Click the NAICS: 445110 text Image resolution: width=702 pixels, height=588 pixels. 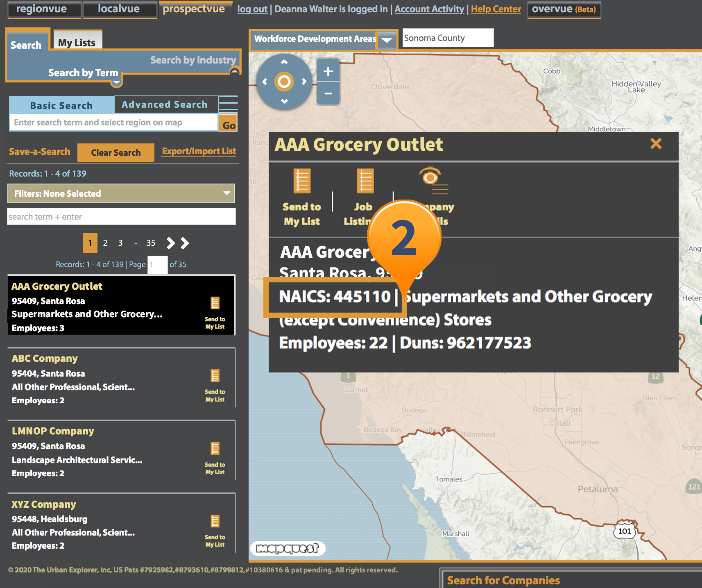pyautogui.click(x=335, y=296)
